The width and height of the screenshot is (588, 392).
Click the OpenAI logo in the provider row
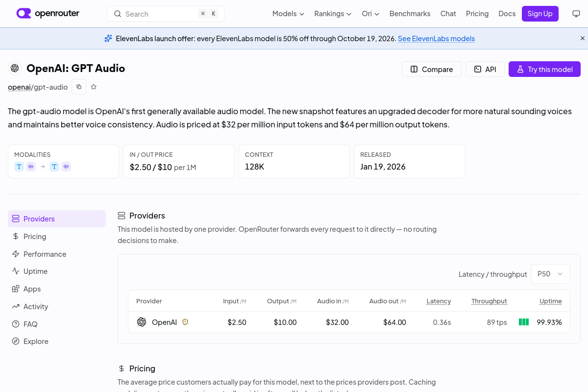pos(142,322)
